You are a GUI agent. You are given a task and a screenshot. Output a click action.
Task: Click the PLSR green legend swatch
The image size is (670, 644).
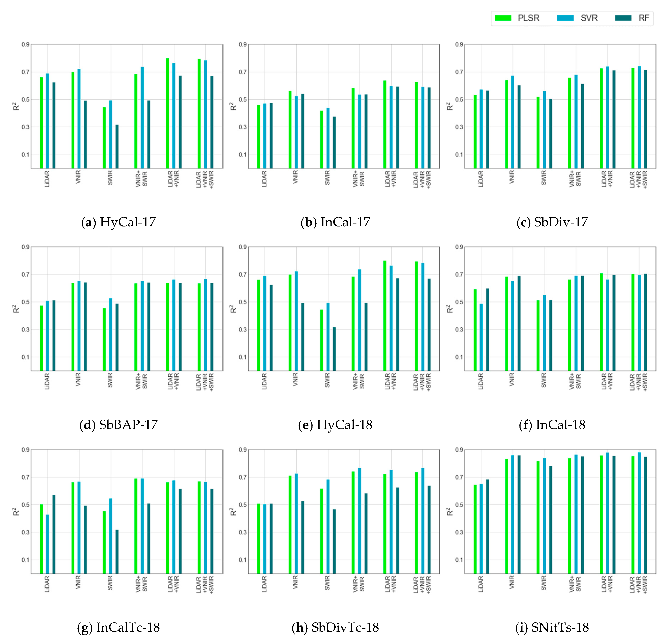(503, 18)
